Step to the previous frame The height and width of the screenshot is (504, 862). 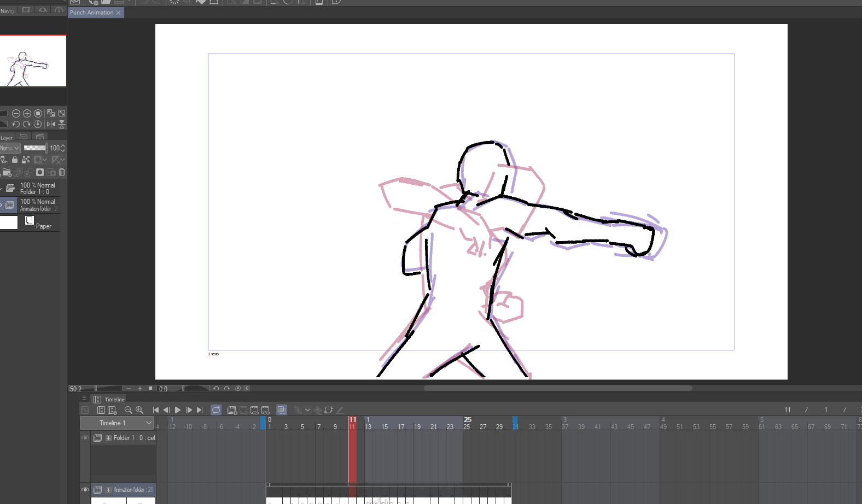tap(166, 410)
